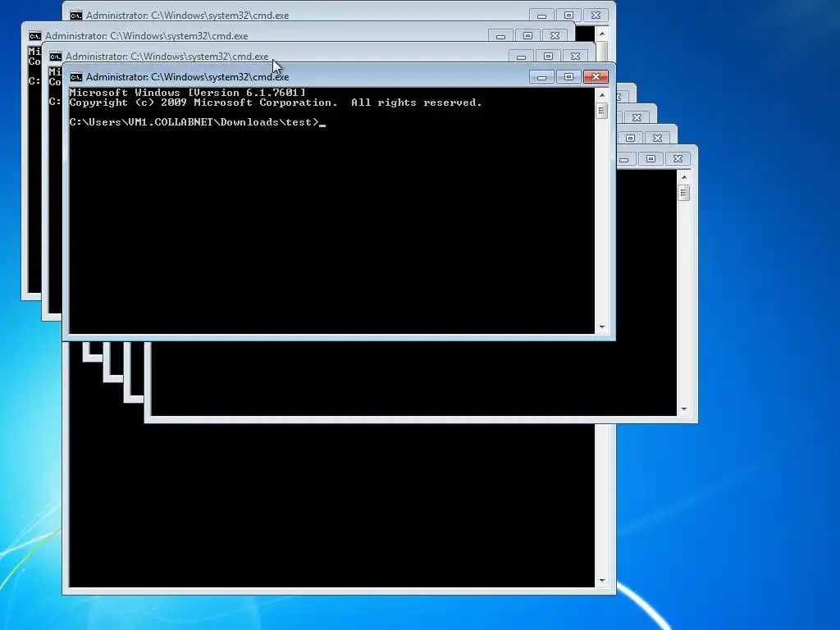Click scroll up arrow of lowest right-side cmd window
The image size is (840, 630).
click(x=684, y=177)
